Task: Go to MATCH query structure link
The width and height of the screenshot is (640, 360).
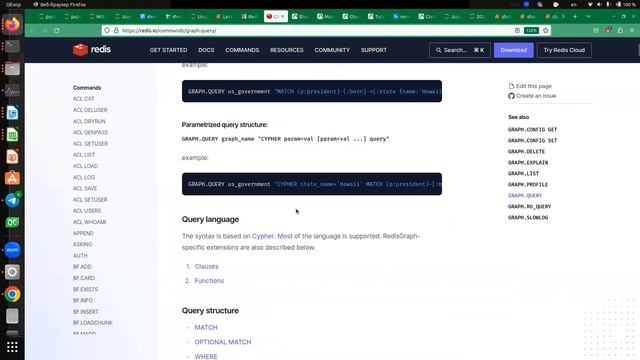Action: (x=206, y=328)
